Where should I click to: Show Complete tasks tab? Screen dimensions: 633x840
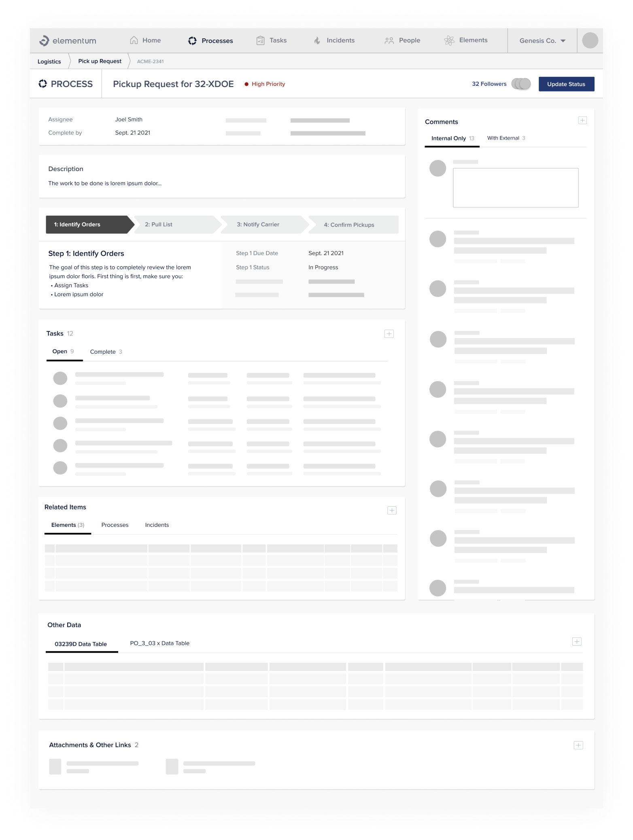pyautogui.click(x=106, y=352)
